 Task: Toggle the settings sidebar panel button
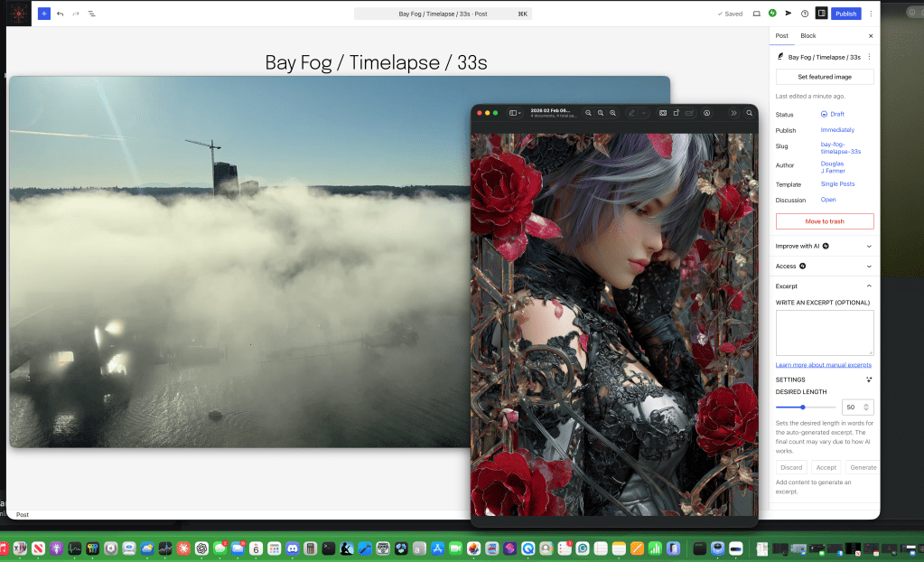coord(821,14)
